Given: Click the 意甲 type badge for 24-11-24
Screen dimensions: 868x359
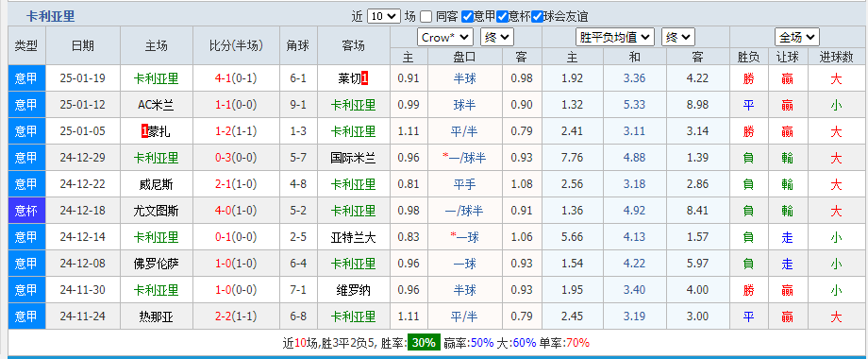Looking at the screenshot, I should 26,316.
